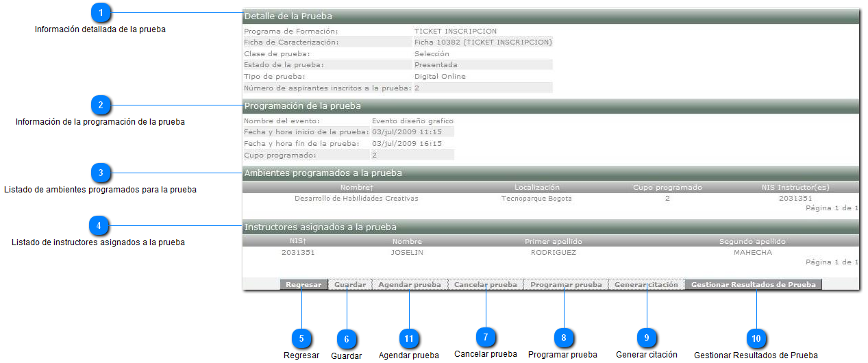The width and height of the screenshot is (868, 363).
Task: Choose the Cancelar prueba button
Action: [486, 285]
